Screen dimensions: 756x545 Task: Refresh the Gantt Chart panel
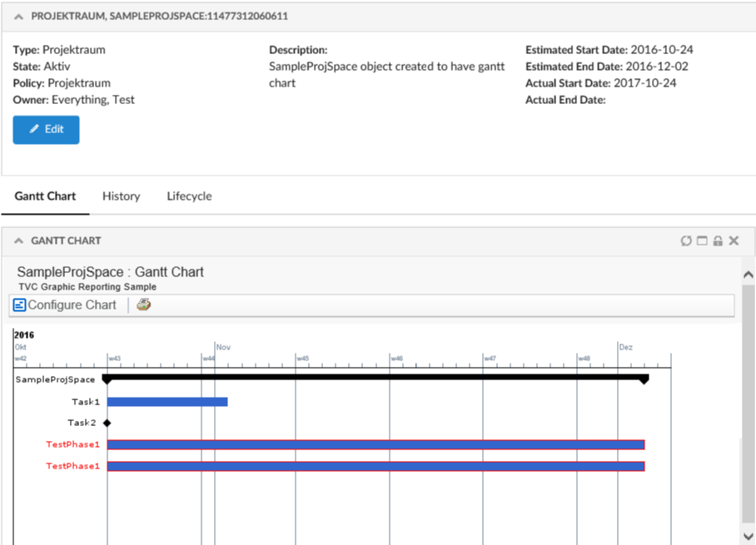coord(686,241)
